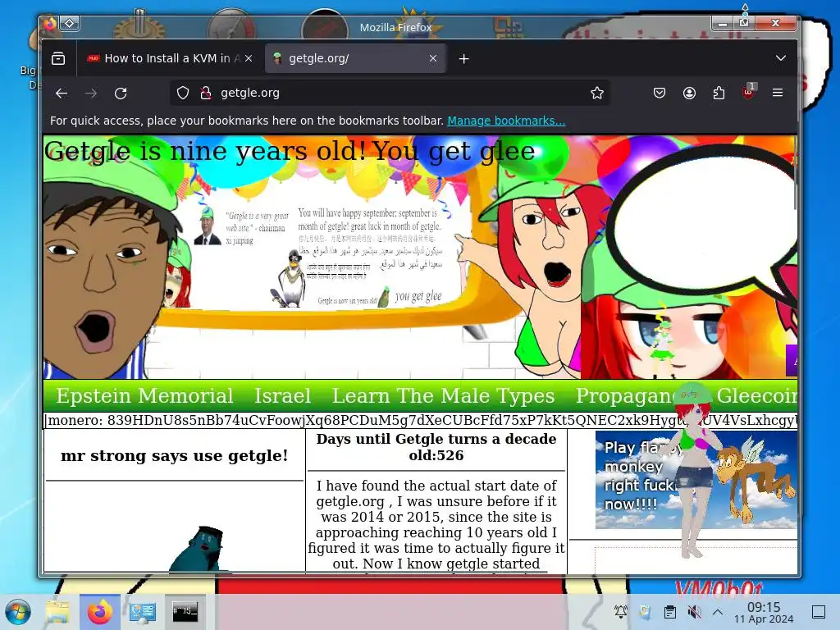840x630 pixels.
Task: Click the vertical page scrollbar
Action: tap(797, 174)
